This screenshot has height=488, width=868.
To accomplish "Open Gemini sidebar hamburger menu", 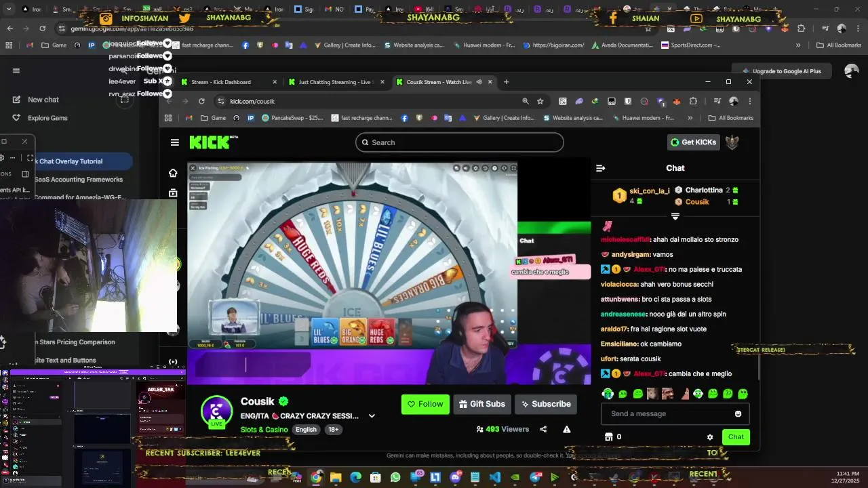I will (x=16, y=70).
